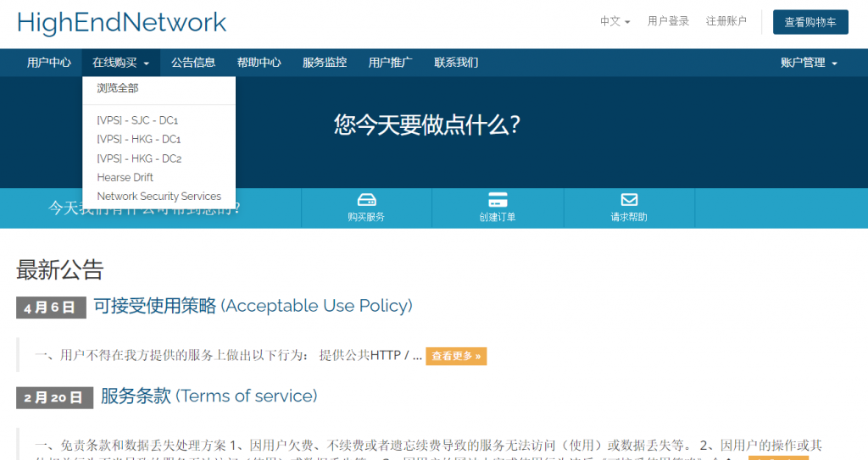The height and width of the screenshot is (460, 868).
Task: Select Hearse Drift in the menu
Action: pos(125,177)
